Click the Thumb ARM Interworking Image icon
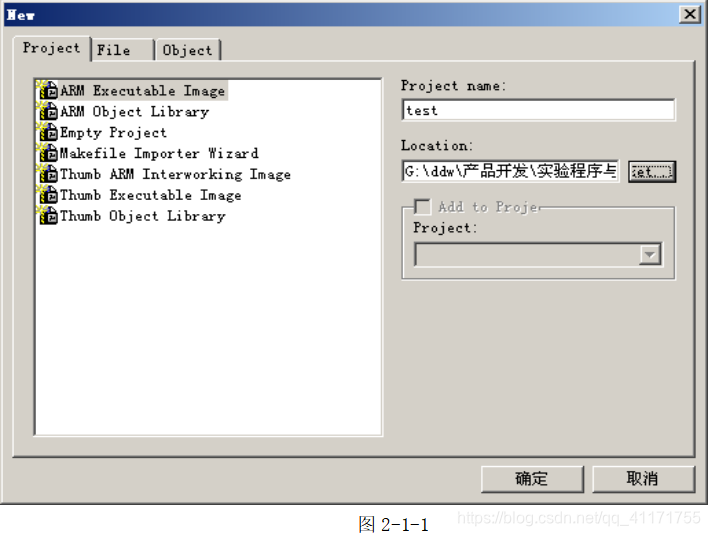Screen dimensions: 710x536 48,173
